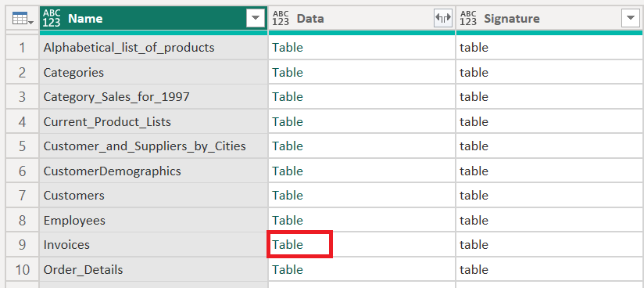Change the Name column data type icon
The width and height of the screenshot is (644, 288).
(x=52, y=18)
